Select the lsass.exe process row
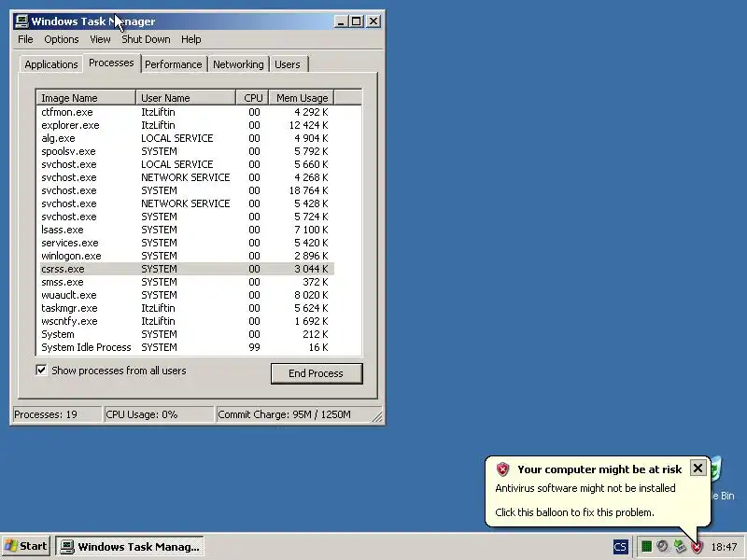 [x=187, y=230]
